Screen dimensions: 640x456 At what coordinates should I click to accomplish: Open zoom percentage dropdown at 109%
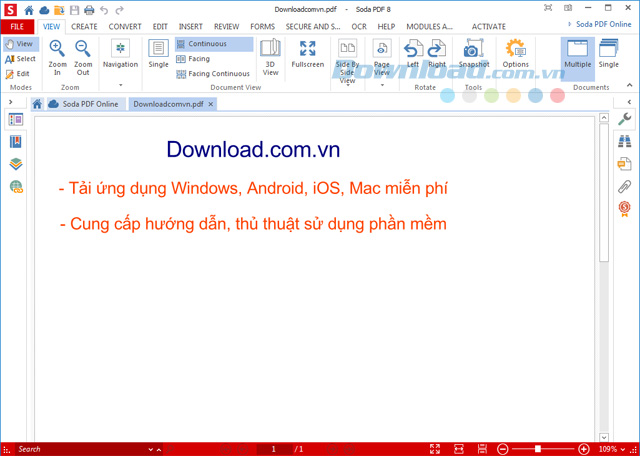coord(623,449)
